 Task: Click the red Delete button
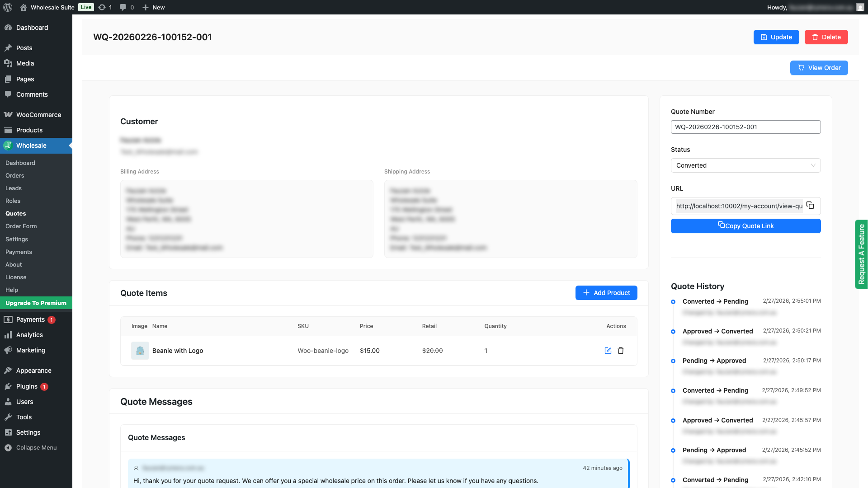826,37
